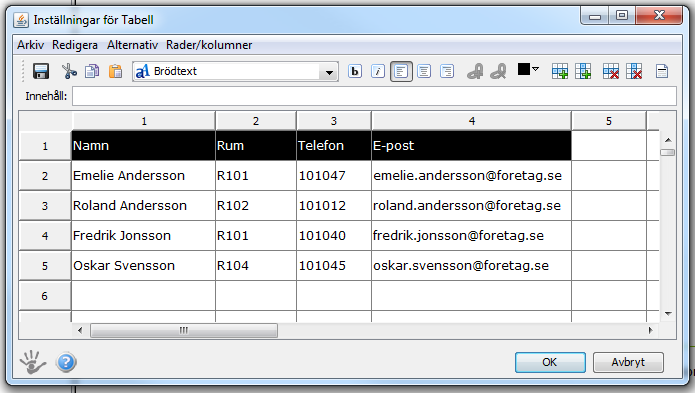Click cell oskar.svensson@foretag.se
Viewport: 695px width, 393px height.
click(x=472, y=266)
